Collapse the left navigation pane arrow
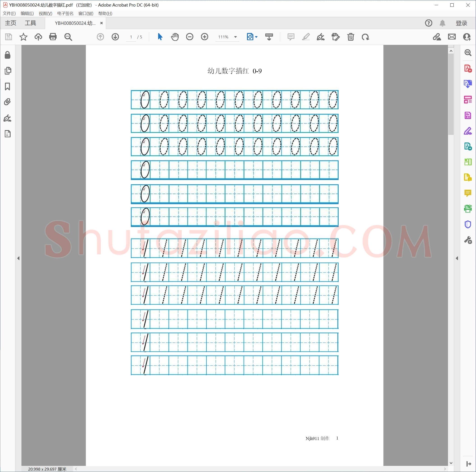 point(18,258)
